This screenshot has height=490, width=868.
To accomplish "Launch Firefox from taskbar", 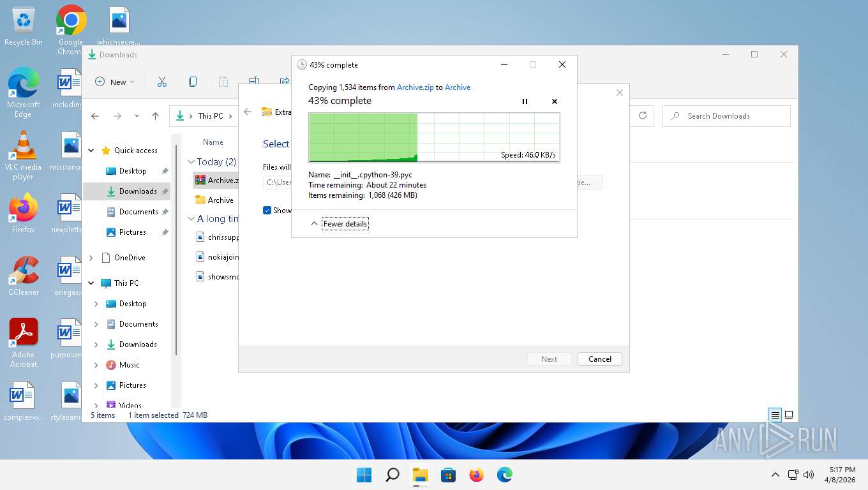I will [x=476, y=475].
